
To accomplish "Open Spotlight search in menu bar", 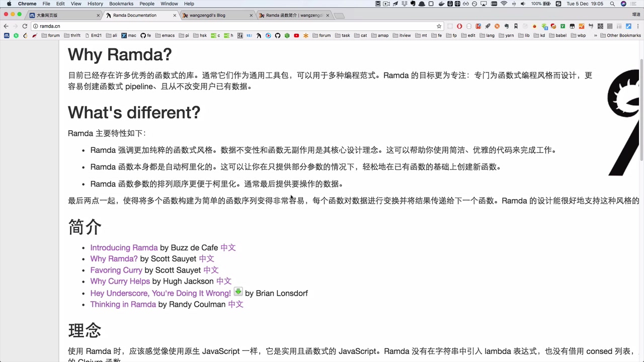I will pos(612,4).
